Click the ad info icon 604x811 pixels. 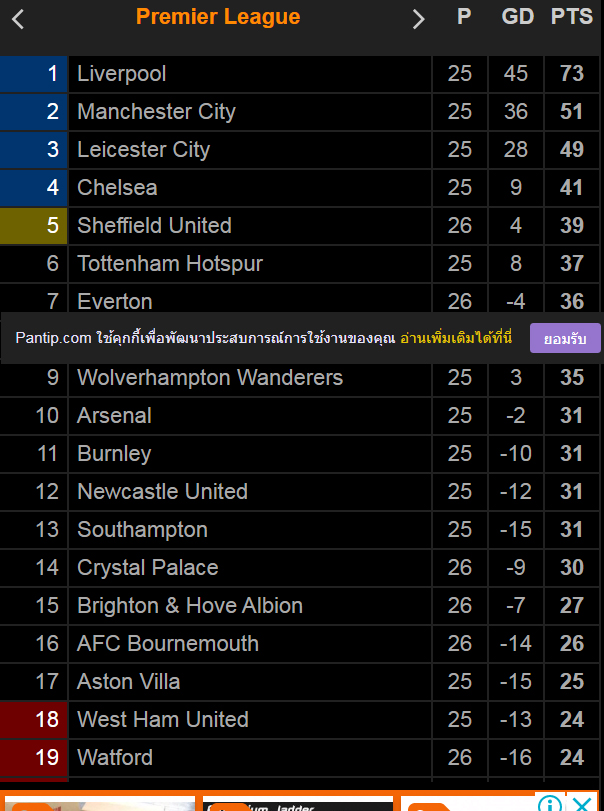(x=549, y=803)
